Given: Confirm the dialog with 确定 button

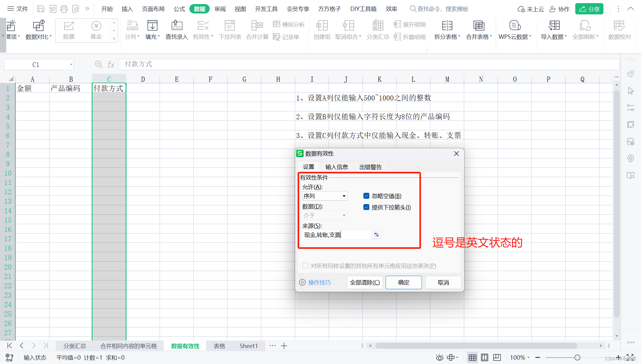Looking at the screenshot, I should 403,282.
